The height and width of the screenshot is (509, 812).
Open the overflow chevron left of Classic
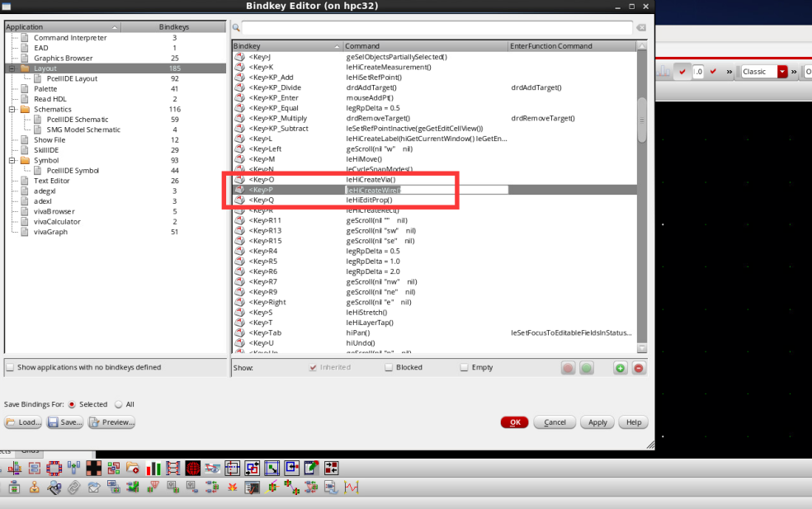[x=729, y=72]
